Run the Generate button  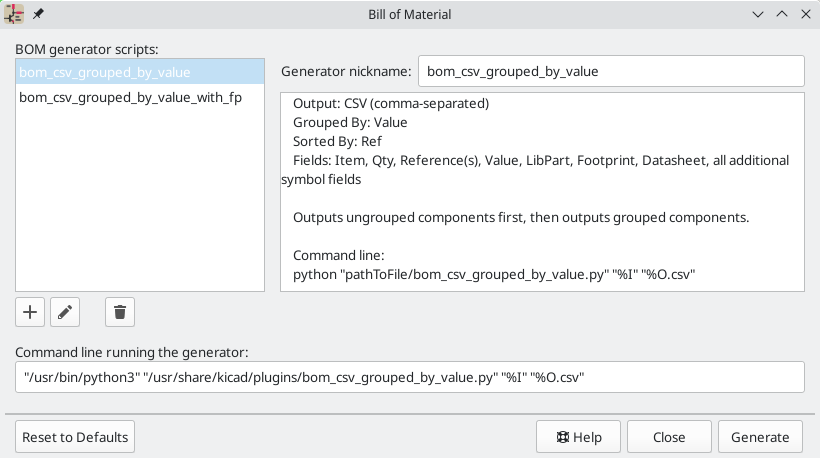coord(760,437)
